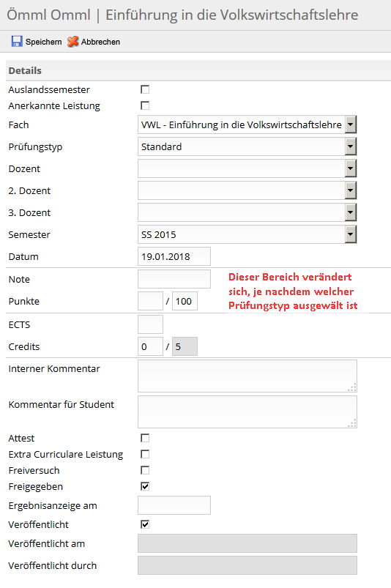Click the Abbrechen red X icon
Image resolution: width=391 pixels, height=588 pixels.
pyautogui.click(x=73, y=41)
